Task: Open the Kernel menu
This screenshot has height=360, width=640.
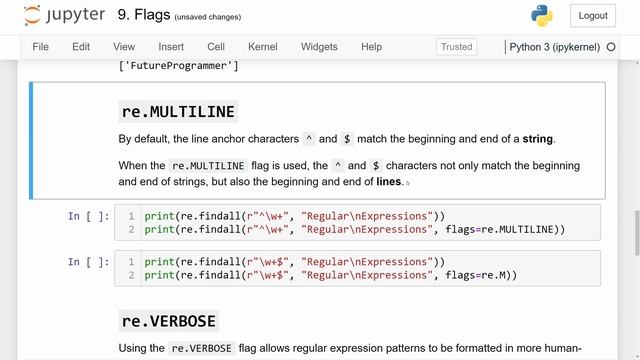Action: (262, 47)
